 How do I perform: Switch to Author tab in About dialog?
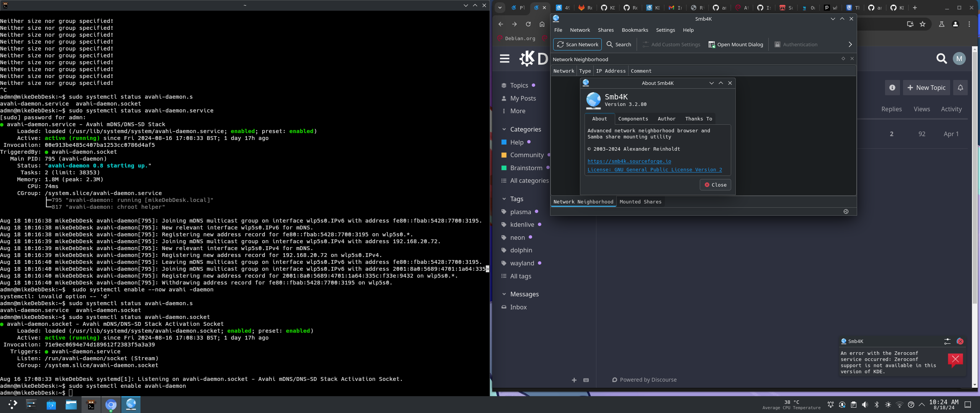666,119
